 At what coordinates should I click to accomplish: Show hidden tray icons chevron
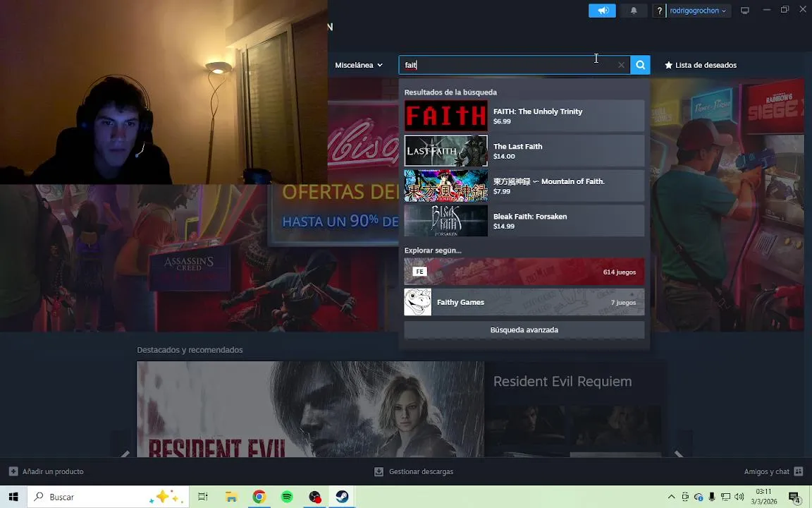point(671,497)
